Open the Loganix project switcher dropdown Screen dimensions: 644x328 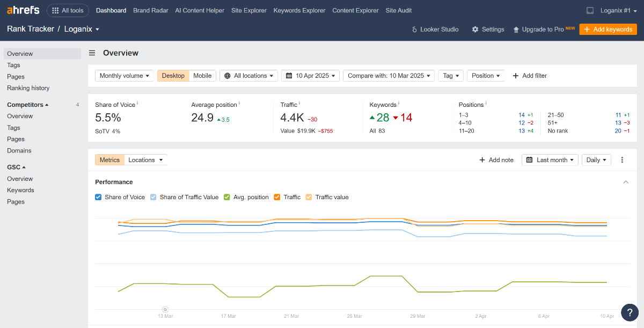point(81,29)
